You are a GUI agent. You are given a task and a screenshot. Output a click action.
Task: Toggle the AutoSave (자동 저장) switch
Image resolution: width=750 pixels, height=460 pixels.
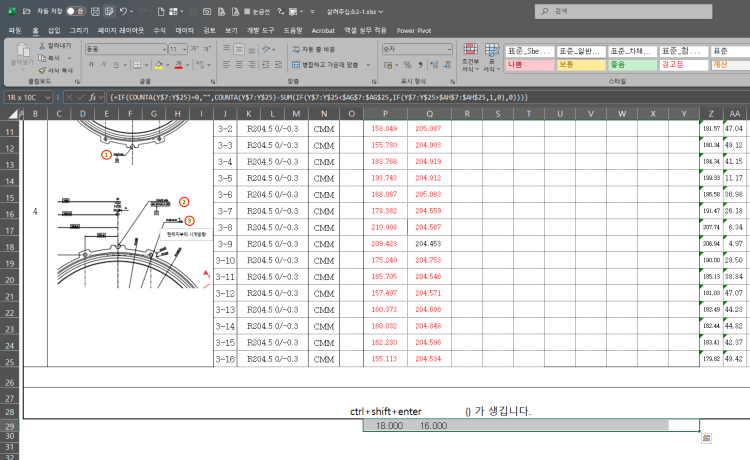(74, 10)
